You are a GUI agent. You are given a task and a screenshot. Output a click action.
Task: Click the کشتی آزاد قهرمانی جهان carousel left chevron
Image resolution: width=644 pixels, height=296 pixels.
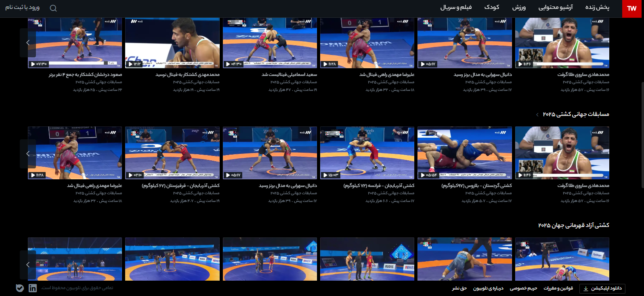[28, 265]
